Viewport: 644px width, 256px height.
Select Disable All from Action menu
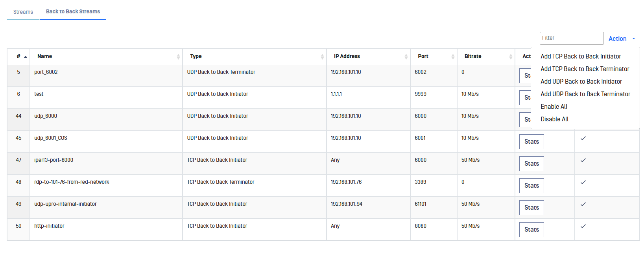pos(554,119)
